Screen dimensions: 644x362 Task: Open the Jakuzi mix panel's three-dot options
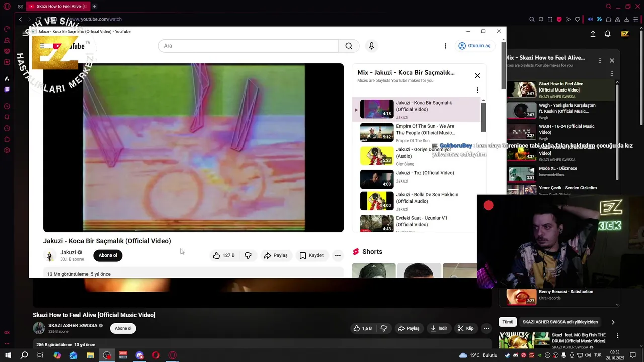point(477,90)
